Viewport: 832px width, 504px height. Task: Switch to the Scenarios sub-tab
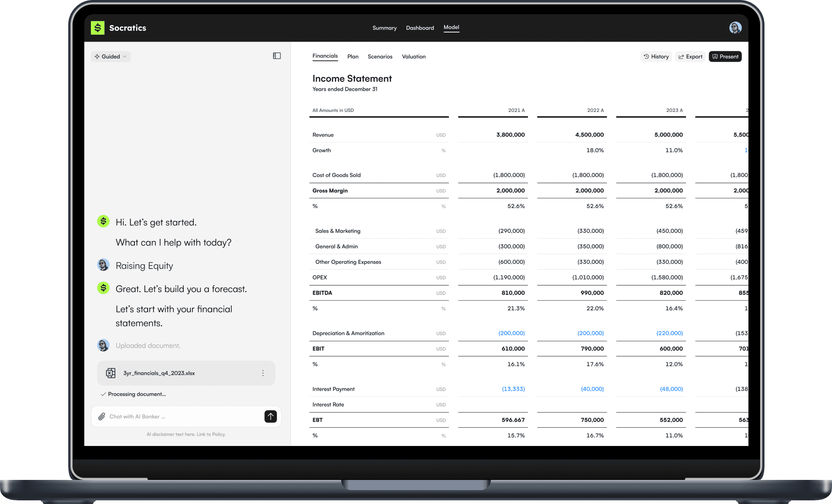[x=380, y=57]
